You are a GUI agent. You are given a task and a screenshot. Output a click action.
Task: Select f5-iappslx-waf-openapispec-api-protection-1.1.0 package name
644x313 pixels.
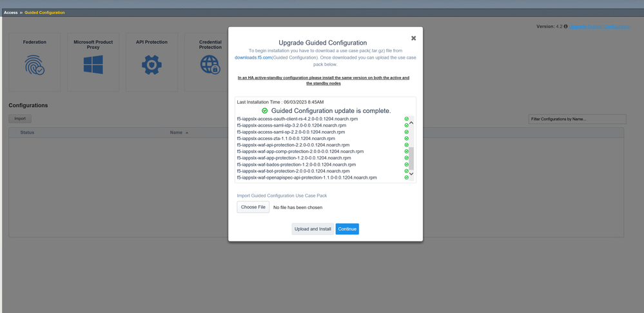[x=307, y=177]
